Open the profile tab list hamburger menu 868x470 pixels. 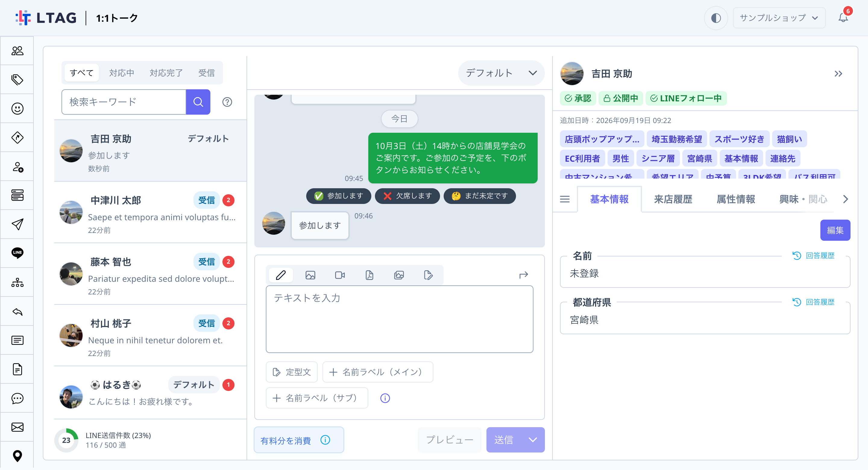(x=565, y=199)
